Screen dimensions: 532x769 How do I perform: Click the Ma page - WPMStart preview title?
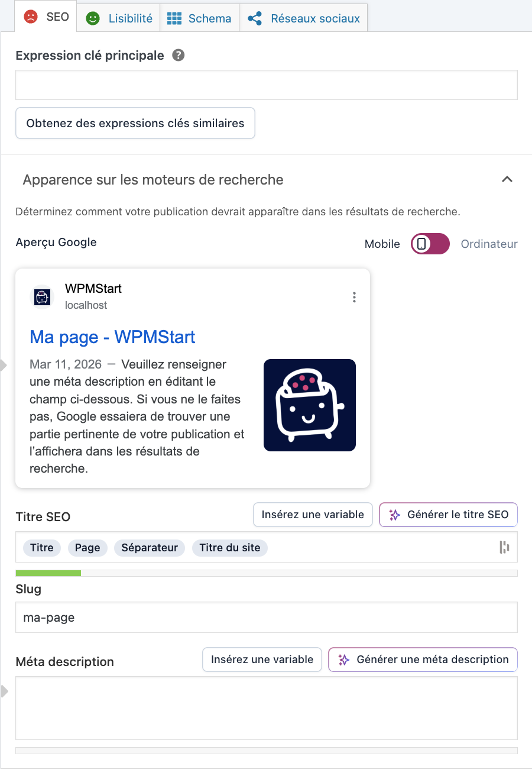(112, 337)
